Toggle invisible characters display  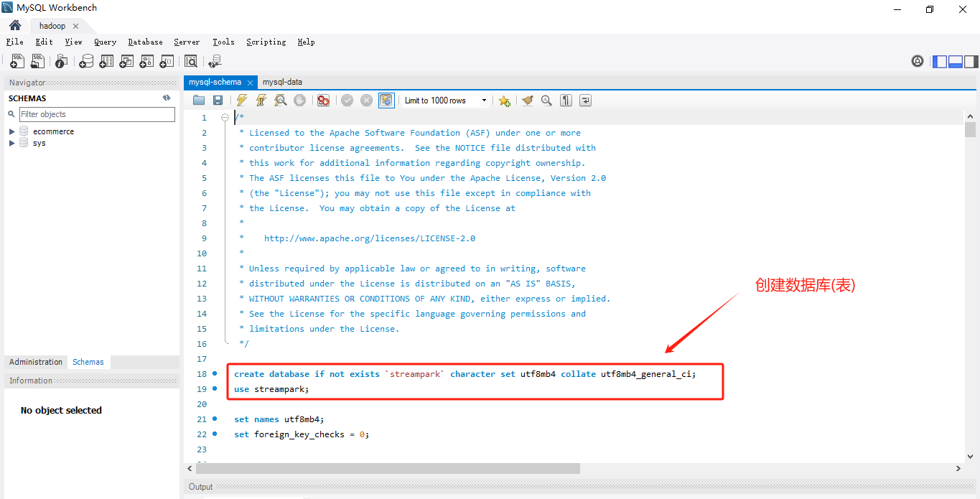click(x=566, y=101)
